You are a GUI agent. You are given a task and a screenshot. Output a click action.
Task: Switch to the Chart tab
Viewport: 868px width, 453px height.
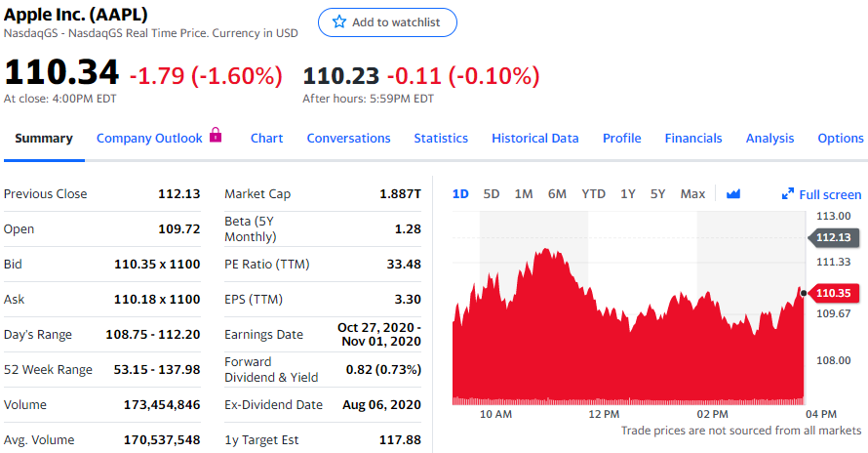(x=266, y=138)
